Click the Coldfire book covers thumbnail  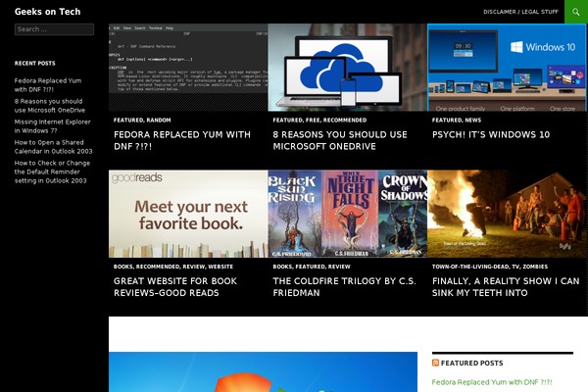[x=347, y=214]
